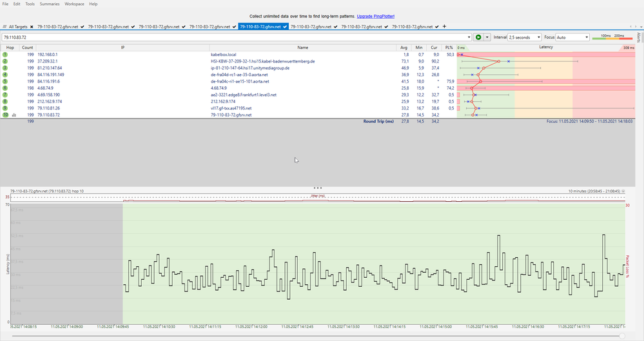Switch to the highlighted 79-110-83-72.gfsrv.net tab
Image resolution: width=644 pixels, height=341 pixels.
260,26
